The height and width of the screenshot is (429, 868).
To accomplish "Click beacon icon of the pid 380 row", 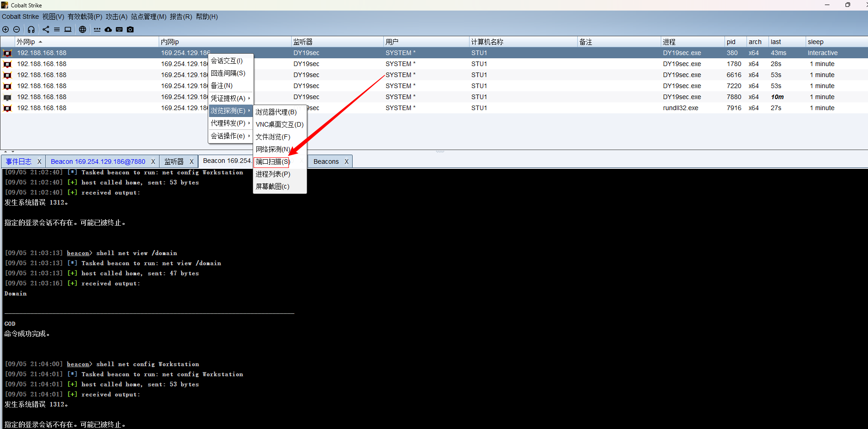I will 7,53.
